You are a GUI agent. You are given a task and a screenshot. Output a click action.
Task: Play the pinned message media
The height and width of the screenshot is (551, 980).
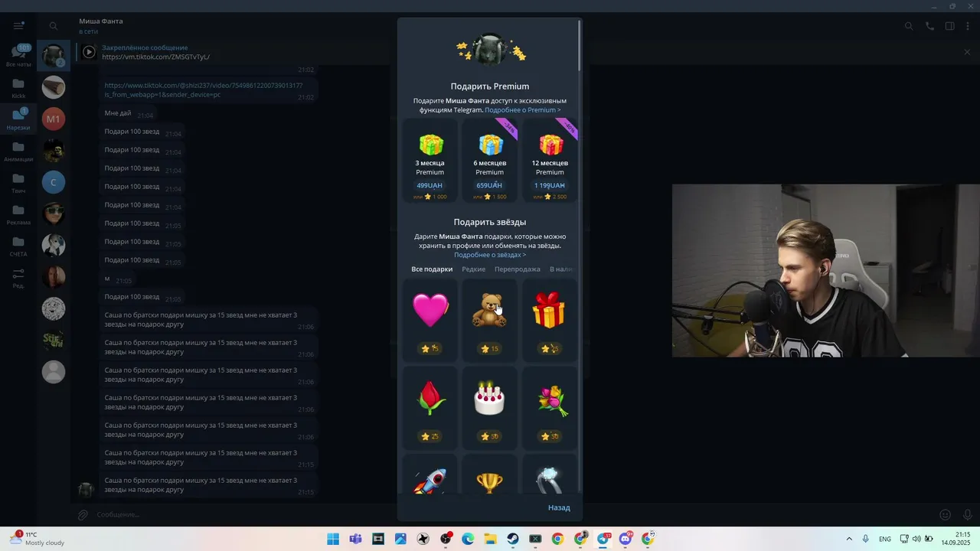(89, 52)
